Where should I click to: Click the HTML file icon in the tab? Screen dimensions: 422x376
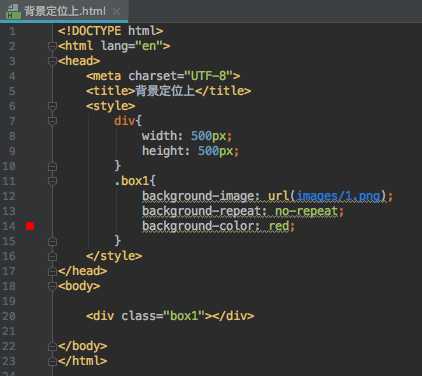13,11
